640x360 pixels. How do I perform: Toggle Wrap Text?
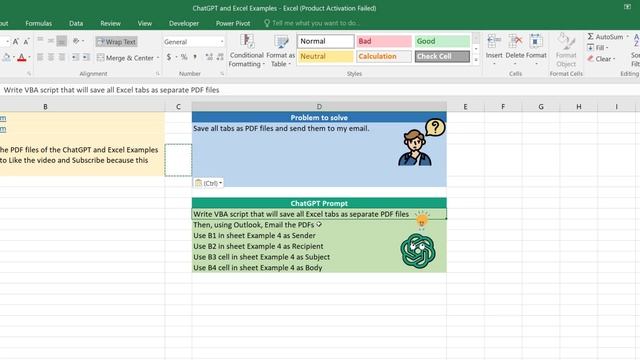point(116,42)
